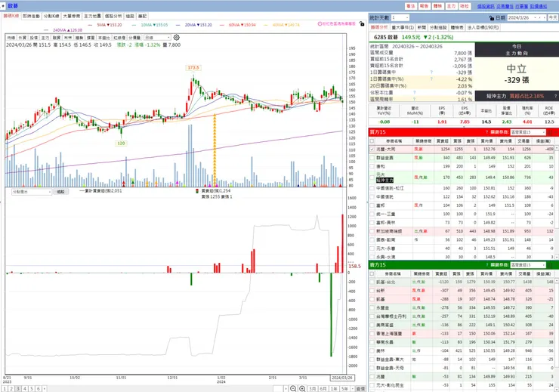The height and width of the screenshot is (392, 559).
Task: Show help icon on 短沖主力 bar
Action: click(555, 96)
